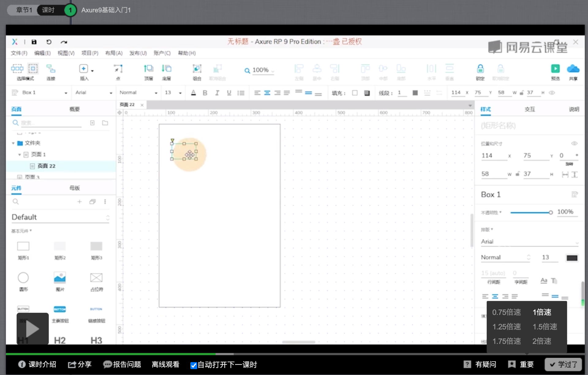Click the fill color swatch in format bar
Image resolution: width=588 pixels, height=375 pixels.
click(355, 93)
